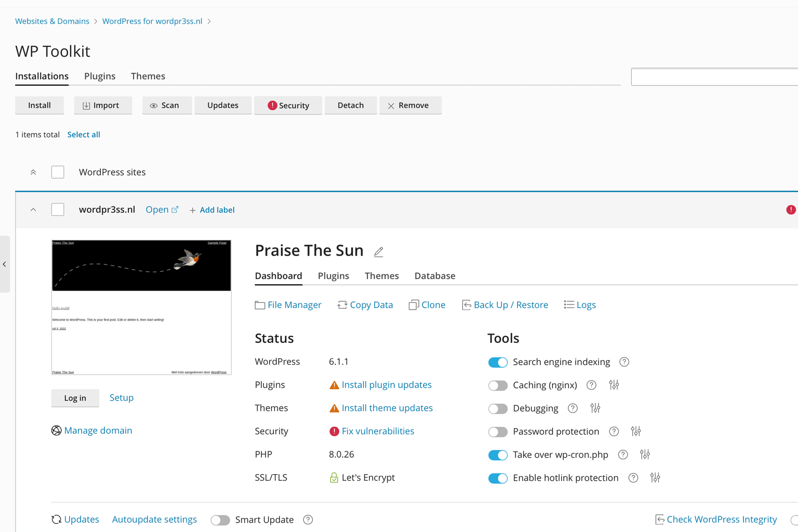View Logs using the list icon
This screenshot has height=532, width=798.
click(568, 305)
